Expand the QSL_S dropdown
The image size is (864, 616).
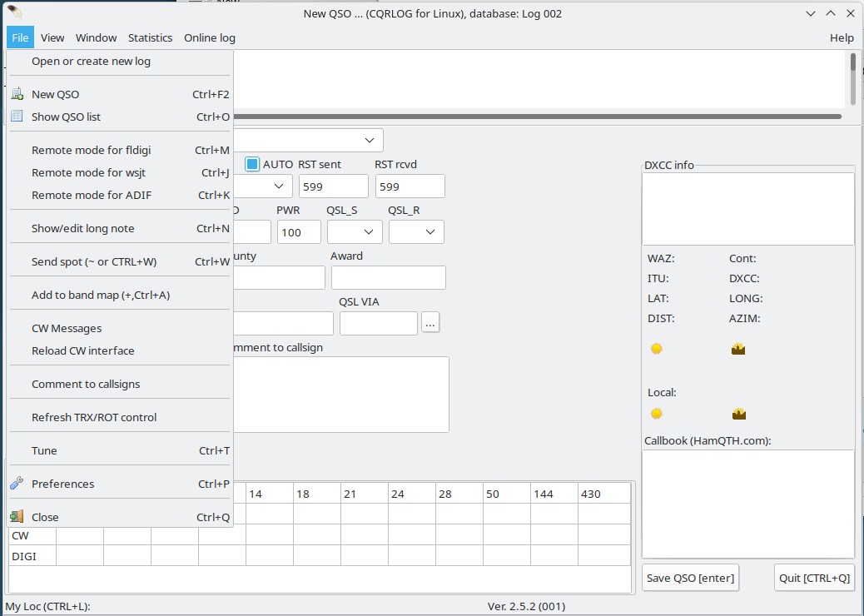369,232
